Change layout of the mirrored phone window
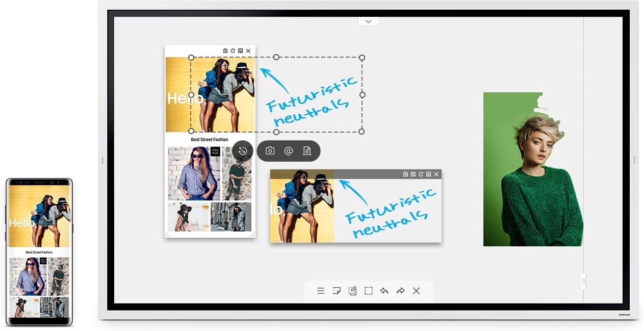The image size is (644, 331). (241, 51)
